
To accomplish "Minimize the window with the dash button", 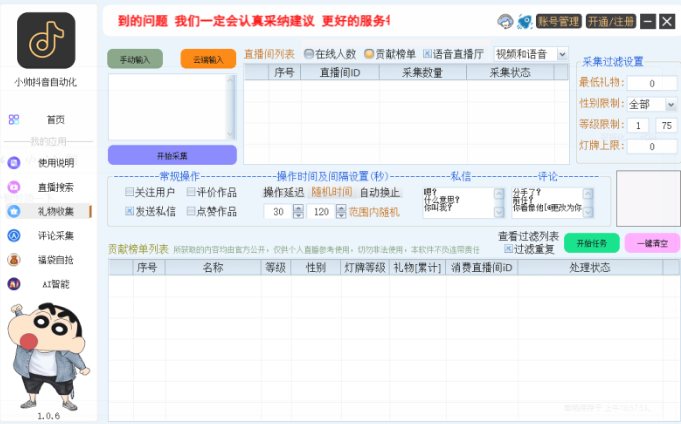I will (648, 21).
